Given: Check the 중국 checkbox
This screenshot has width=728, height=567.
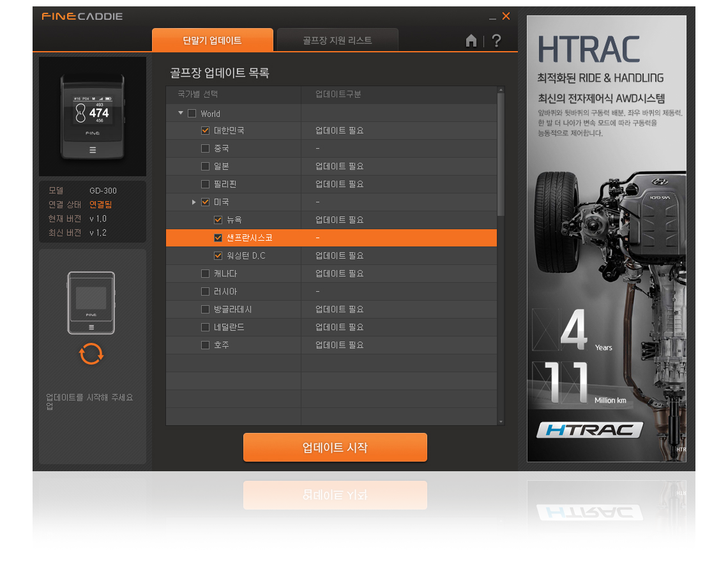Looking at the screenshot, I should coord(205,149).
